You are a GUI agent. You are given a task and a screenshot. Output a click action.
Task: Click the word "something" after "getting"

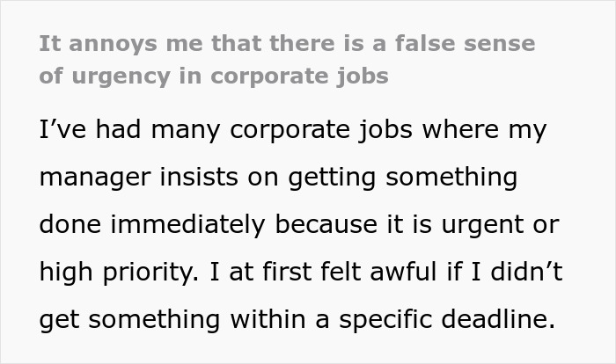(451, 178)
